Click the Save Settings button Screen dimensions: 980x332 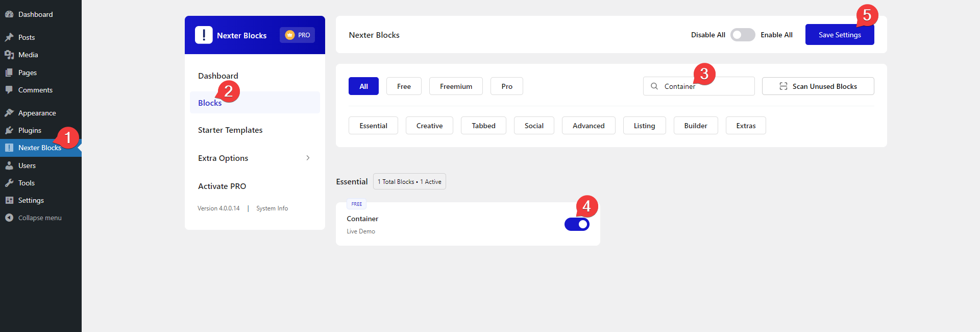pyautogui.click(x=839, y=35)
